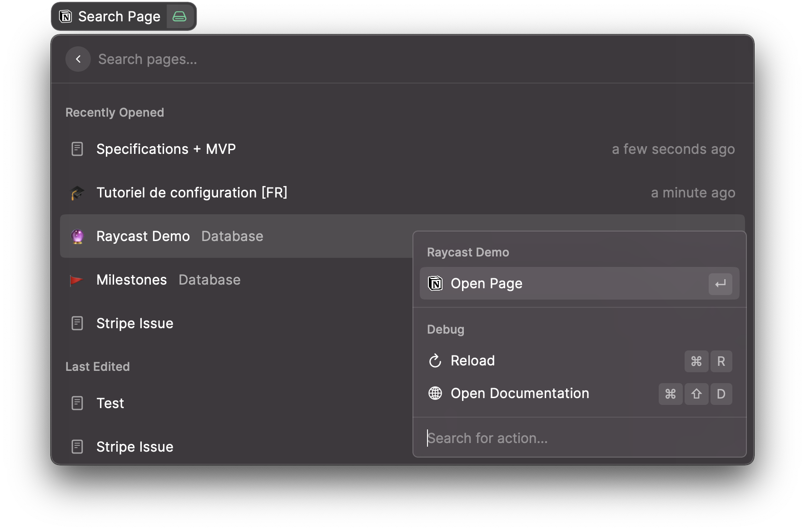The image size is (805, 532).
Task: Choose the Reload action
Action: (579, 361)
